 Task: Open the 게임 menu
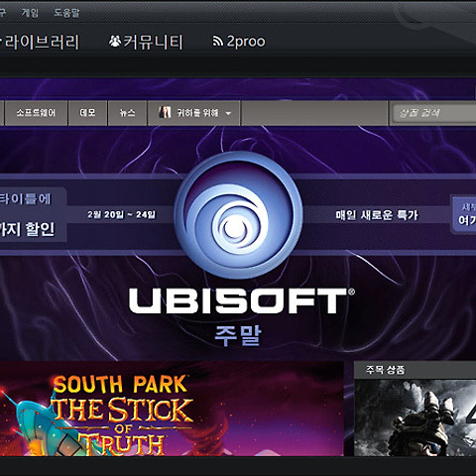point(30,13)
